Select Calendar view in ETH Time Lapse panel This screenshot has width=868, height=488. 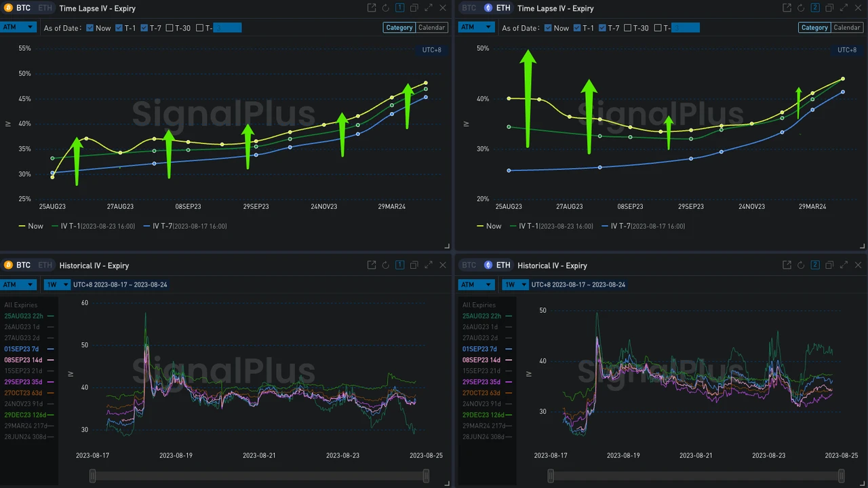[847, 28]
